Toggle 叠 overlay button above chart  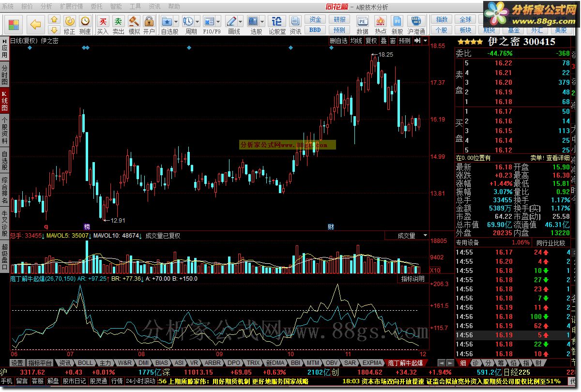pyautogui.click(x=383, y=41)
